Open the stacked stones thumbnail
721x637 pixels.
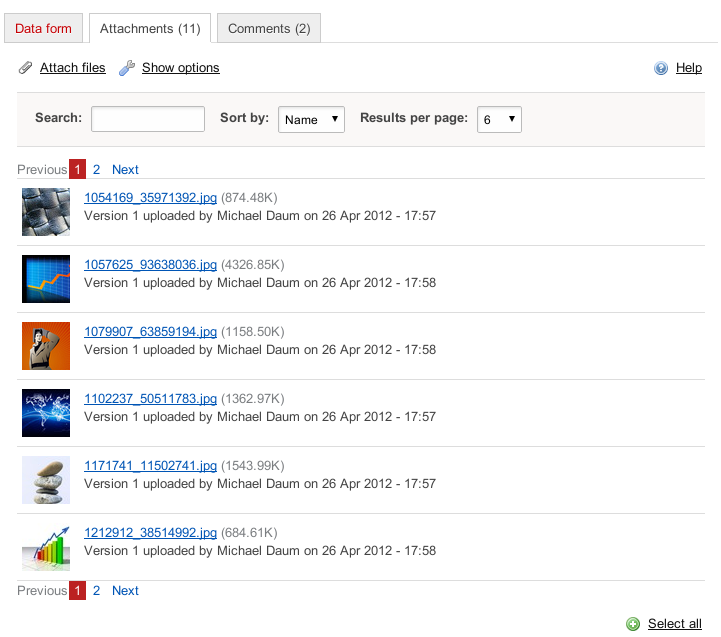coord(46,480)
